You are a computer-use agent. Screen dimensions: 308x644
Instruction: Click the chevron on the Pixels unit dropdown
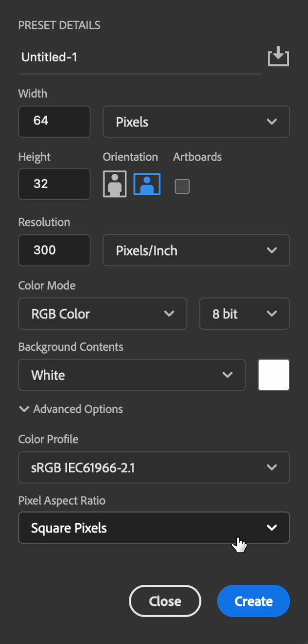click(x=273, y=121)
